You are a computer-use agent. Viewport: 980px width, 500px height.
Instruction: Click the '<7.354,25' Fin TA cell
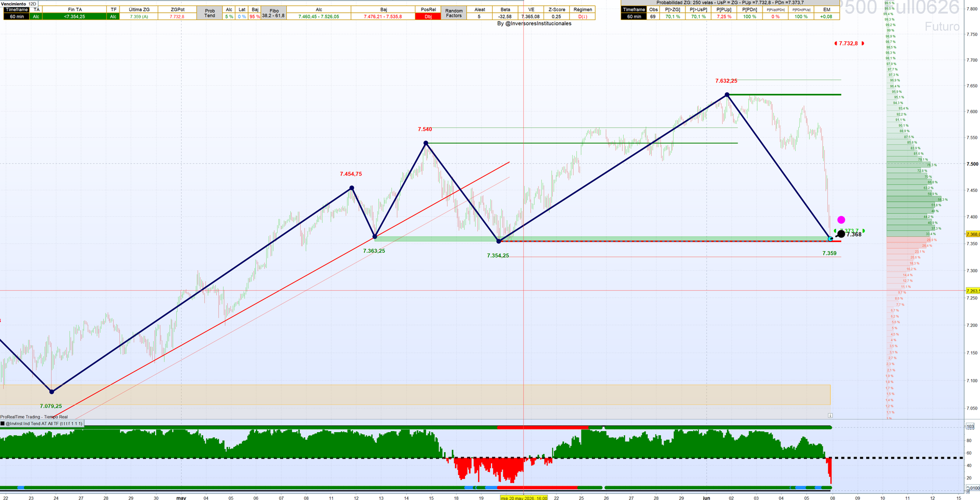[x=75, y=16]
